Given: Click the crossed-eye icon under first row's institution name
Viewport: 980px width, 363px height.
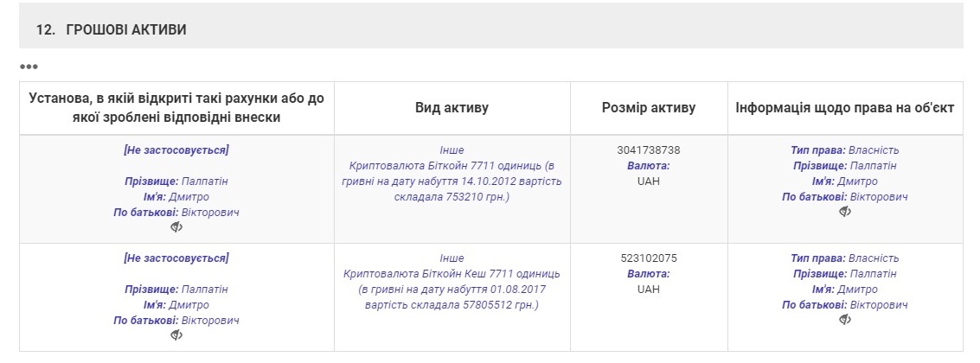Looking at the screenshot, I should (x=176, y=227).
